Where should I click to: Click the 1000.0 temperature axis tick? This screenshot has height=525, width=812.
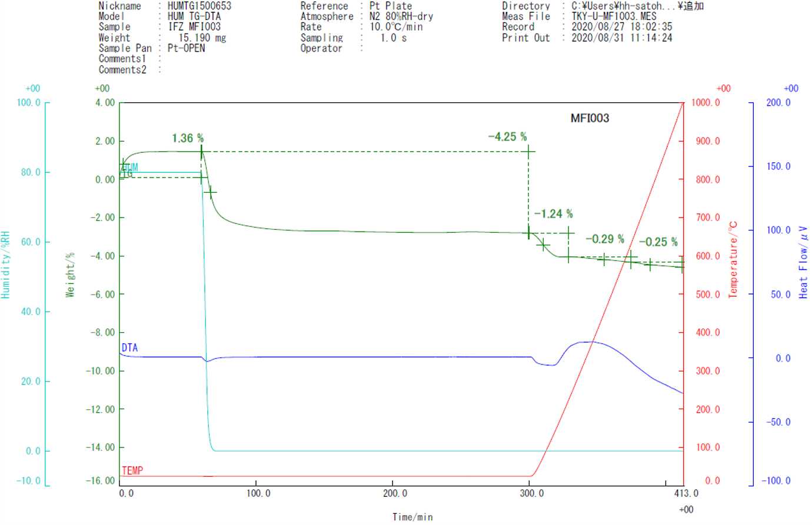point(705,103)
